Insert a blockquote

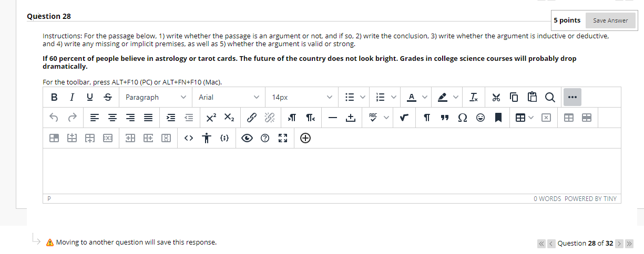444,118
